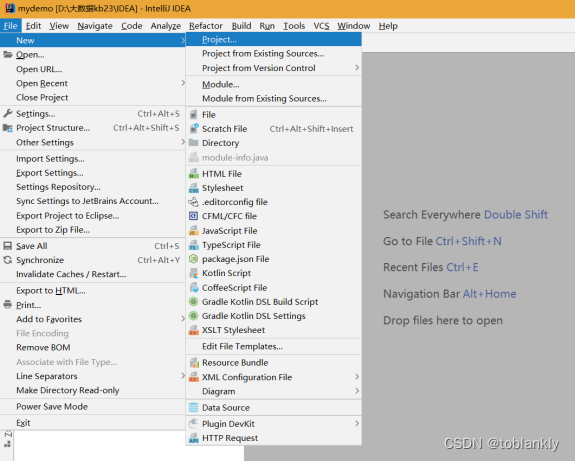
Task: Click Exit in File menu
Action: pyautogui.click(x=93, y=423)
